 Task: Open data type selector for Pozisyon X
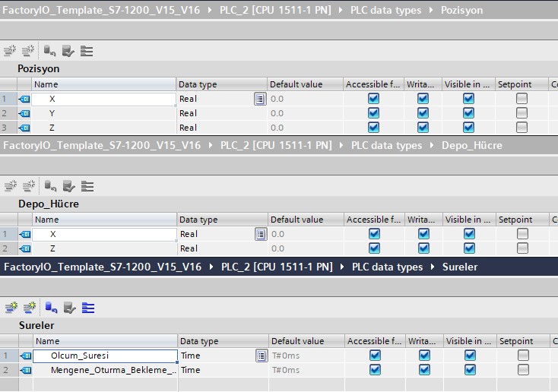point(260,99)
